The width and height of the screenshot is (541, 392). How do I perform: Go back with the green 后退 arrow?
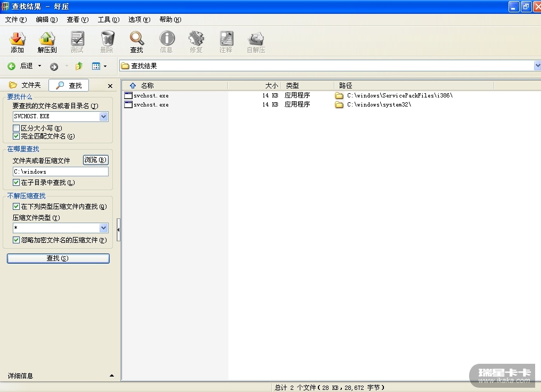click(x=11, y=66)
